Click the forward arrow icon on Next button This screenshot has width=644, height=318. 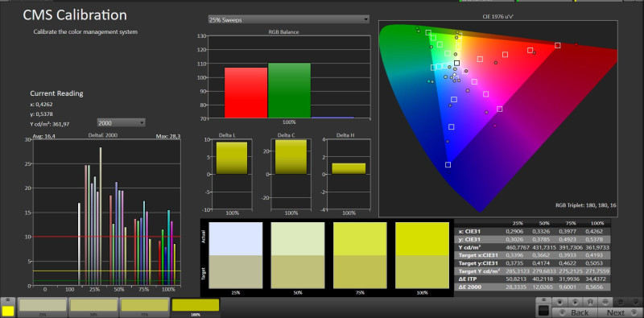point(634,312)
